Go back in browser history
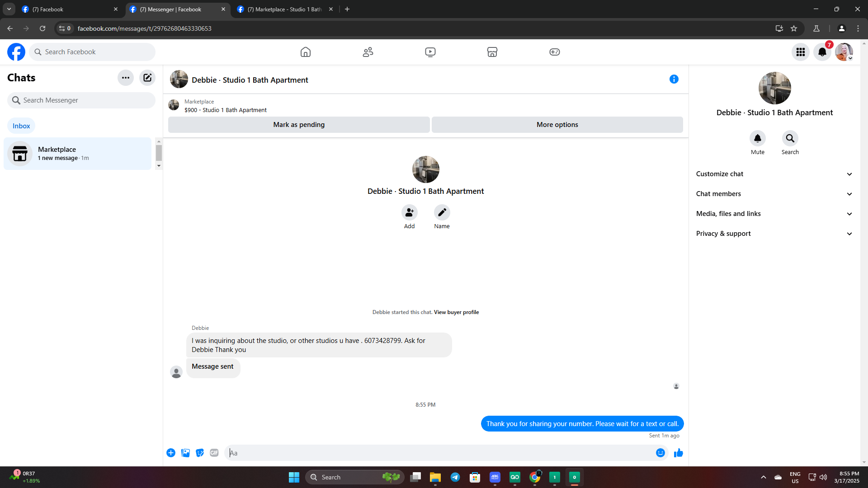868x488 pixels. point(10,28)
